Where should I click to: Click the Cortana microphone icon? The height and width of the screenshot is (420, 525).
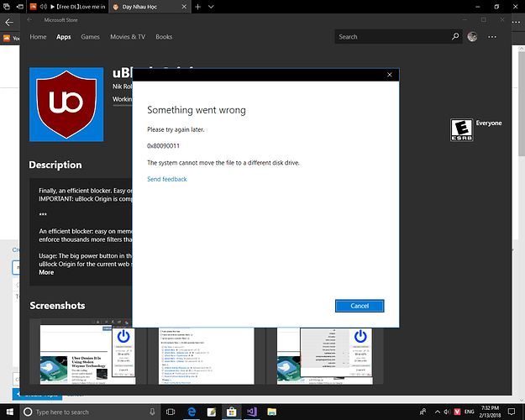(x=152, y=412)
